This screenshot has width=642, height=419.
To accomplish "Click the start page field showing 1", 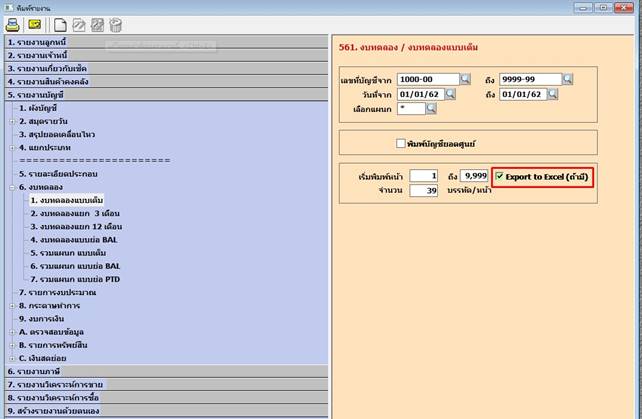I will click(x=424, y=176).
